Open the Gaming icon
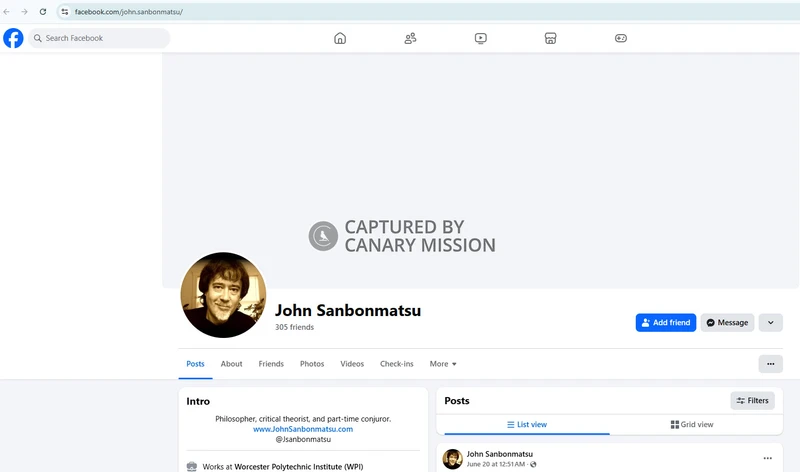Screen dimensions: 800x472 pyautogui.click(x=620, y=38)
